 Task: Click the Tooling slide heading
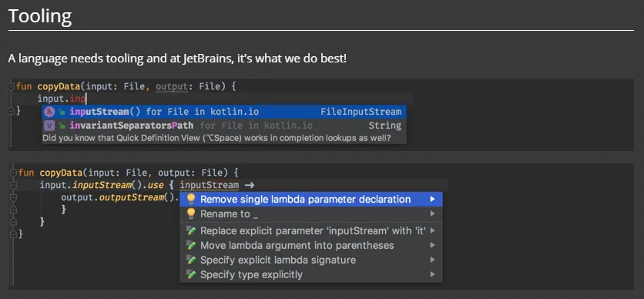coord(40,15)
